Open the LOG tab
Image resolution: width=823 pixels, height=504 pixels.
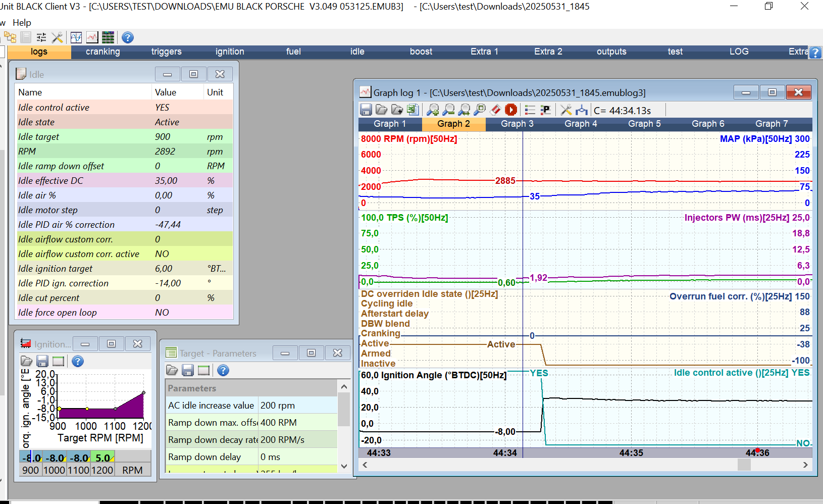(739, 52)
